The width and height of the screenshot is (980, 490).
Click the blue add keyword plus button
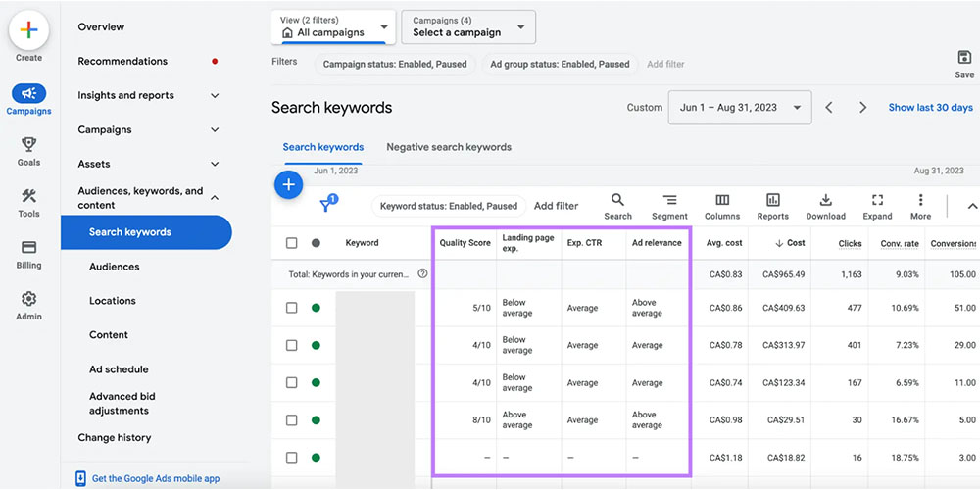(x=288, y=184)
